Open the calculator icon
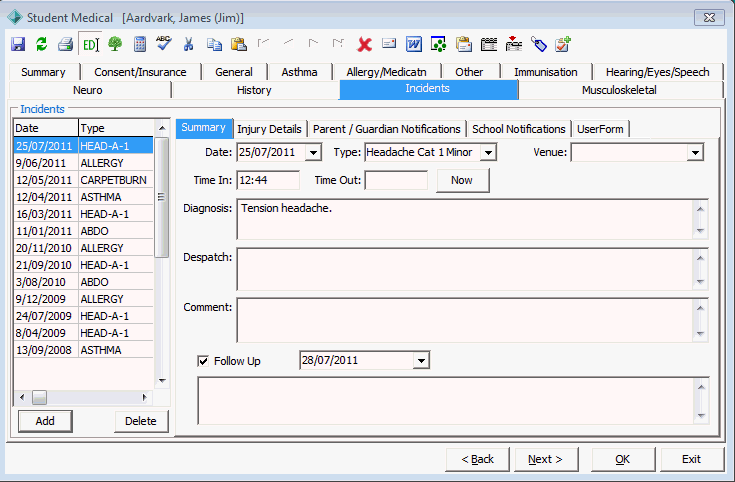Image resolution: width=735 pixels, height=482 pixels. click(x=140, y=45)
